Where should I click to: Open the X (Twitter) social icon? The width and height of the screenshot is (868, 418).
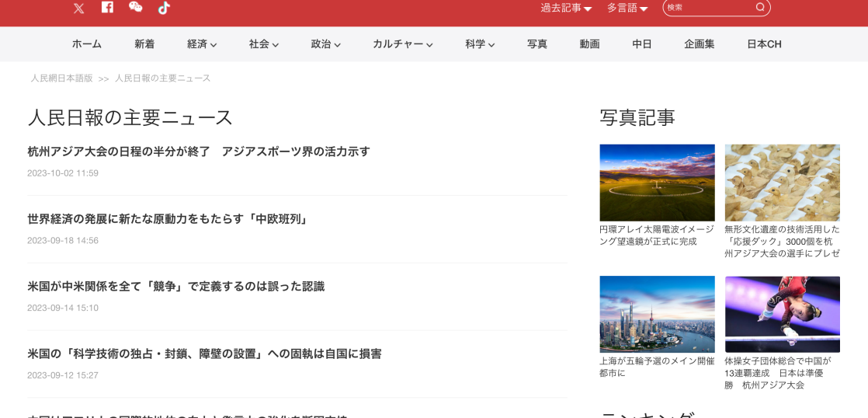coord(78,8)
